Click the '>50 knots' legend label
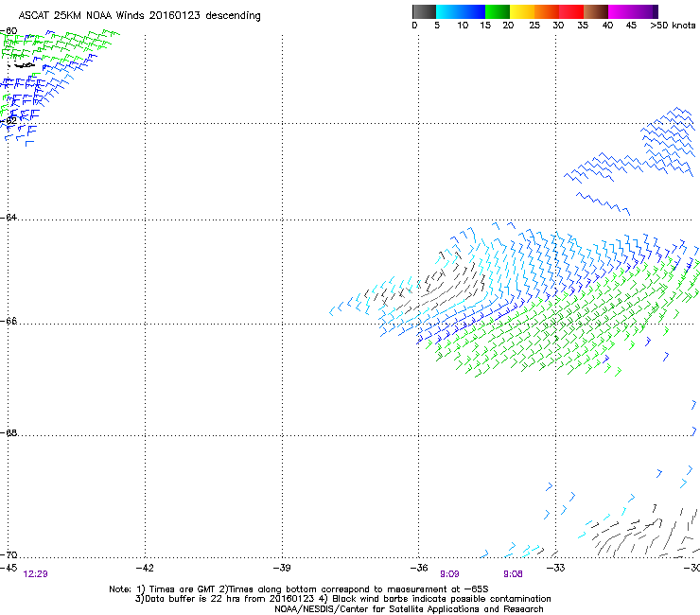This screenshot has height=615, width=700. (x=673, y=25)
